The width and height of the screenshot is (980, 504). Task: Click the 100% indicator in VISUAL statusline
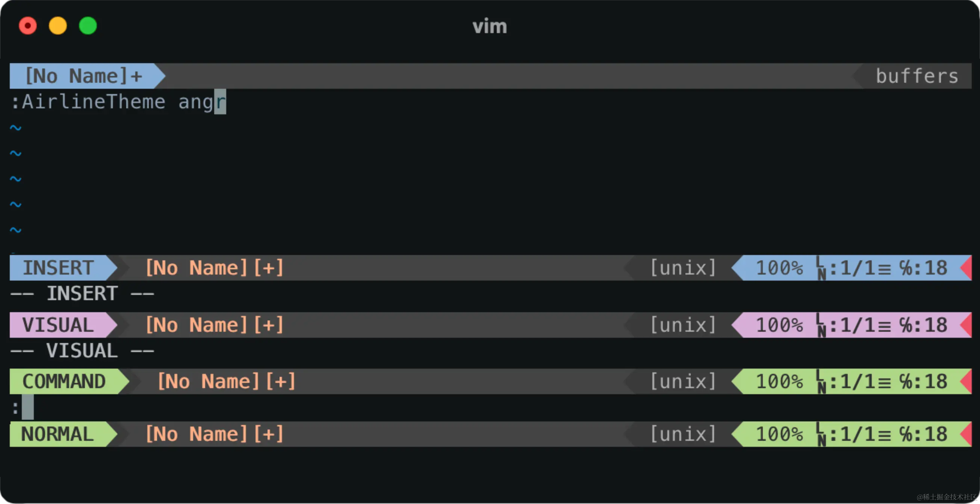click(779, 325)
